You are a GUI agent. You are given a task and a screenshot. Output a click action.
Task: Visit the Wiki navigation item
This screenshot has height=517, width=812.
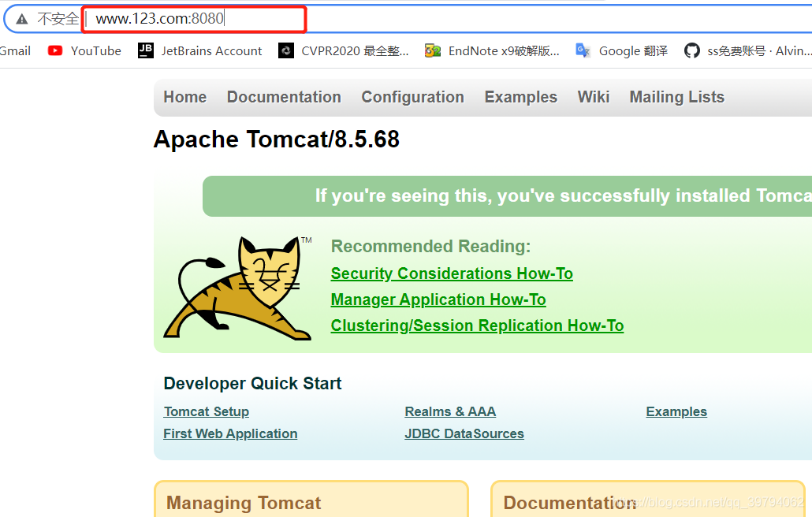click(593, 97)
